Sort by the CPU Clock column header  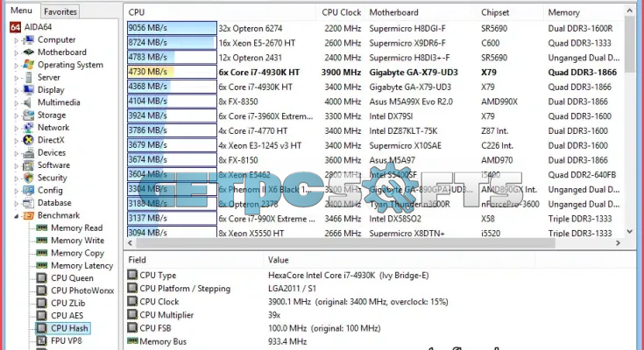click(x=341, y=12)
